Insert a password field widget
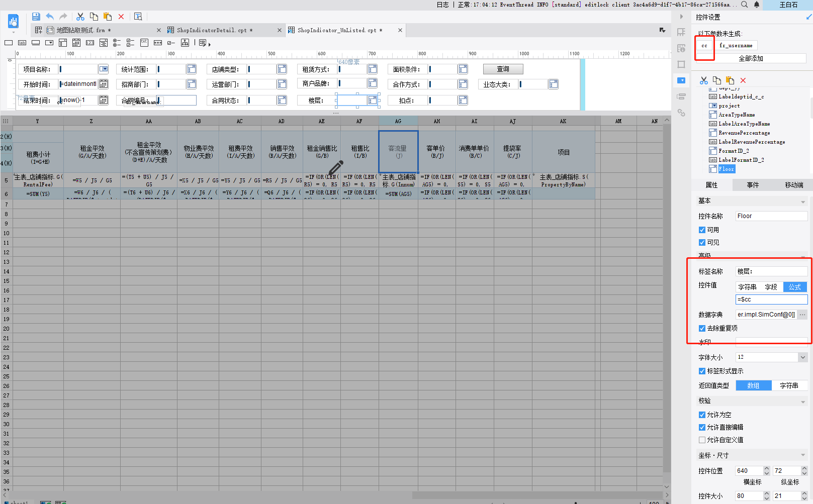813x504 pixels. coord(158,43)
